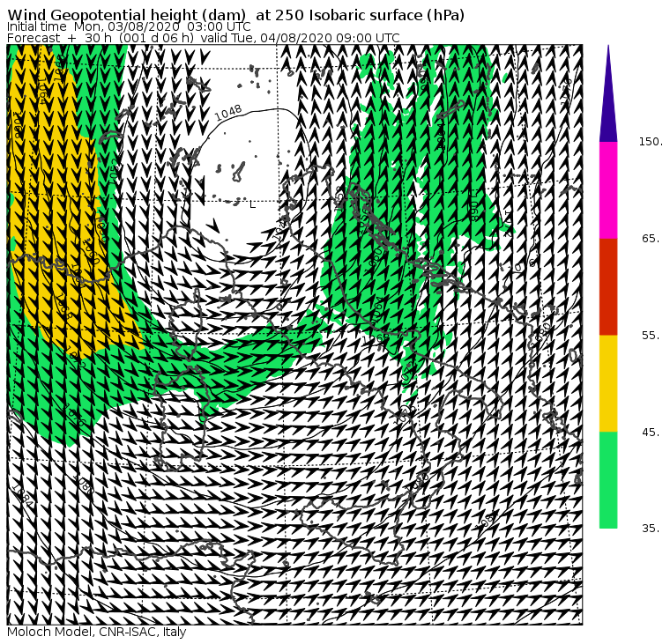Click the legend value label 45.

[651, 433]
